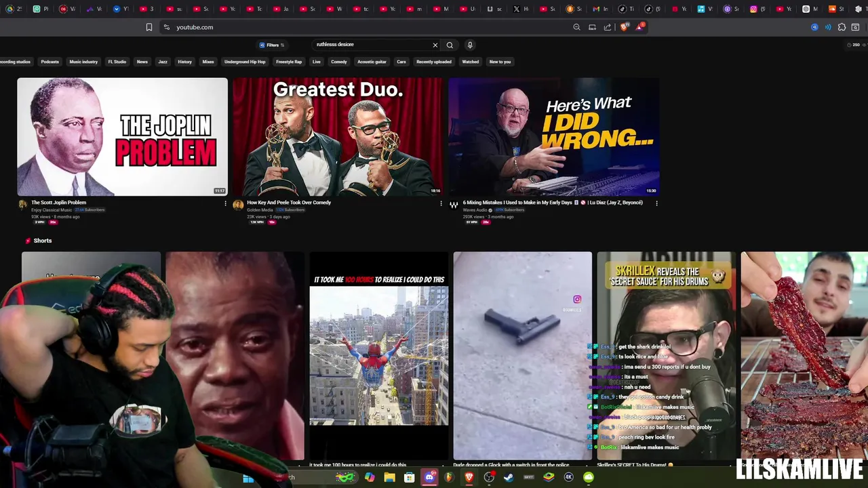This screenshot has width=868, height=488.
Task: Switch to Discord in the taskbar
Action: 429,478
